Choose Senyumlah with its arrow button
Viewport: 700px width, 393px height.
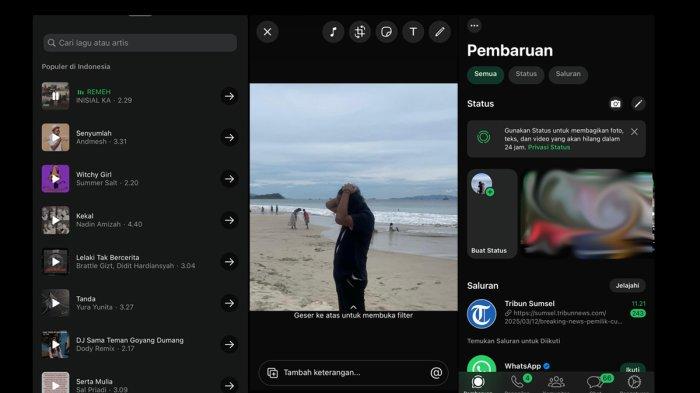[x=229, y=138]
